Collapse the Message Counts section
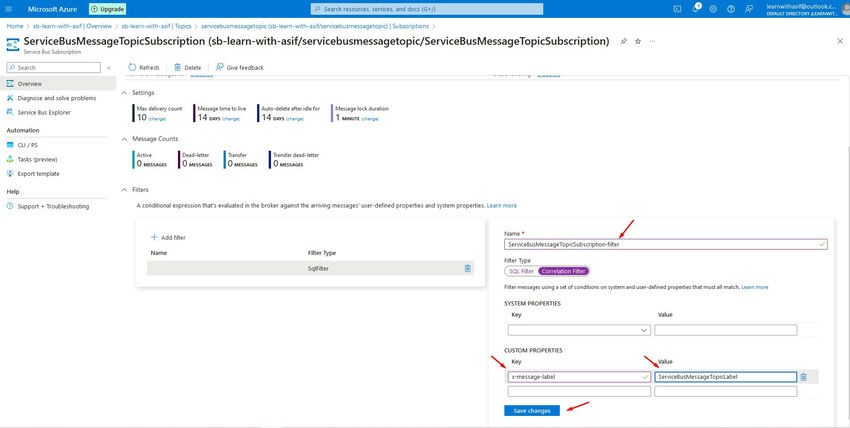The height and width of the screenshot is (428, 850). [124, 139]
